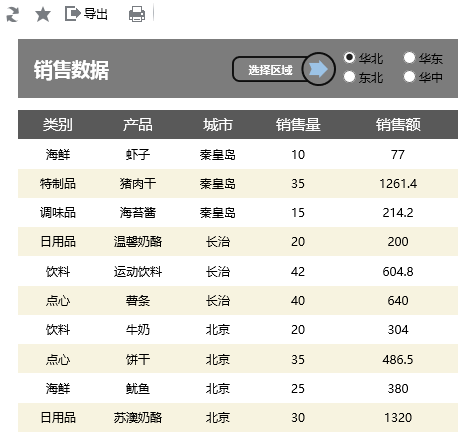Select the 苏澳奶酪 product cell
The width and height of the screenshot is (472, 442).
click(x=138, y=418)
